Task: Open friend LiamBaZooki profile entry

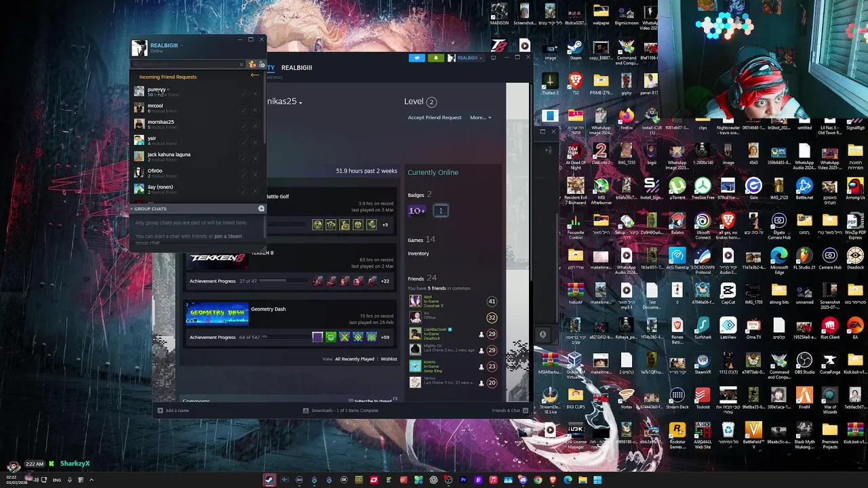Action: pyautogui.click(x=454, y=333)
